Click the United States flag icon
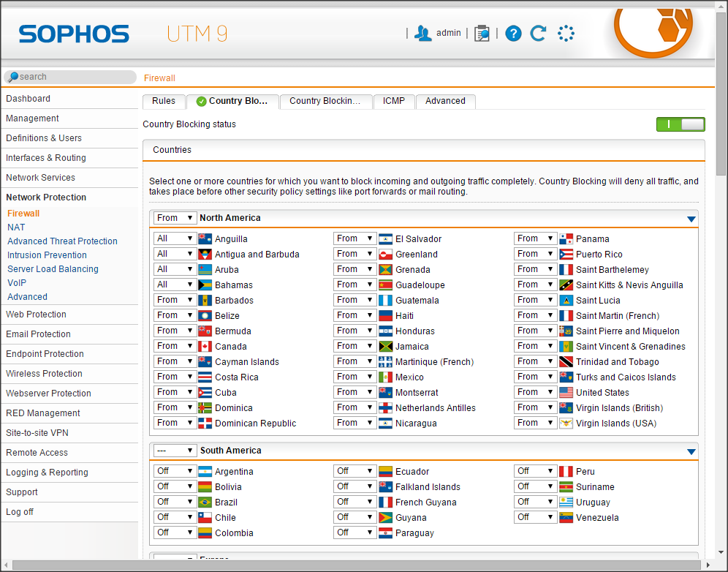This screenshot has width=728, height=572. click(x=566, y=393)
